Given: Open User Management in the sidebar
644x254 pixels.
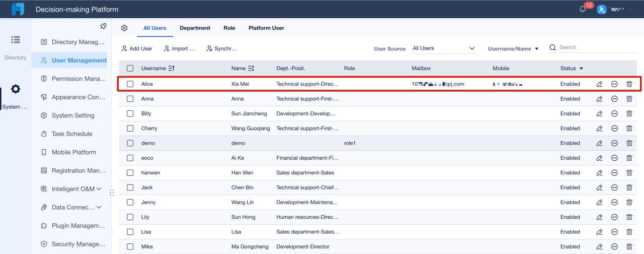Looking at the screenshot, I should 69,60.
